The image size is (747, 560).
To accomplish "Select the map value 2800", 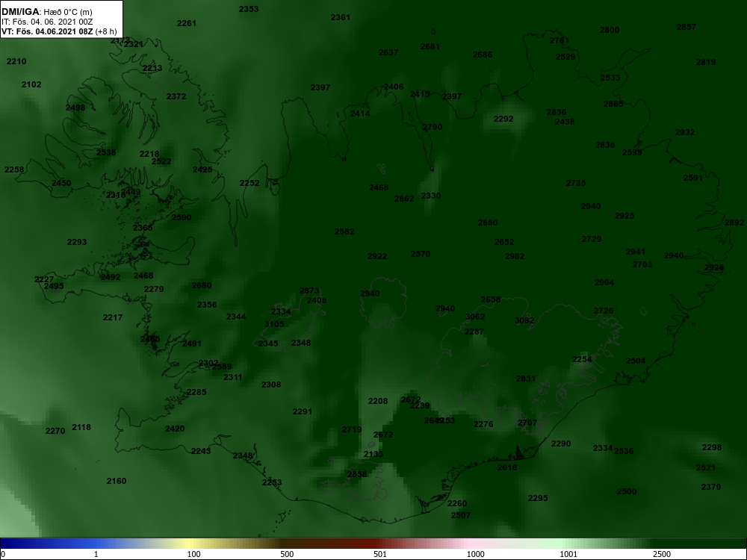I will pos(610,30).
